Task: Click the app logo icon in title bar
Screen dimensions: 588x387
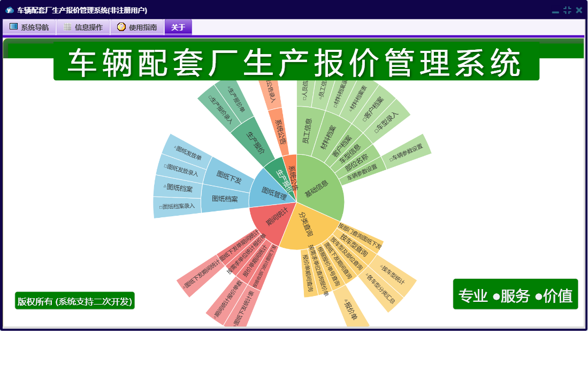Action: pos(10,10)
